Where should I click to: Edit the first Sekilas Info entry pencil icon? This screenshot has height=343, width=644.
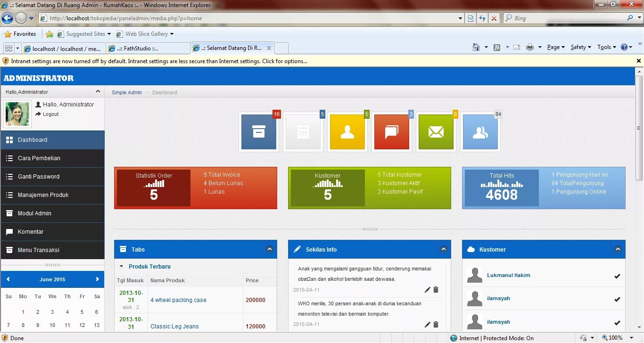pyautogui.click(x=428, y=290)
